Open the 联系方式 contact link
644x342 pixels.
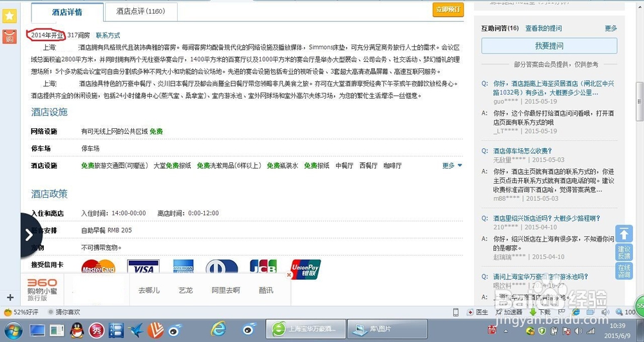108,35
